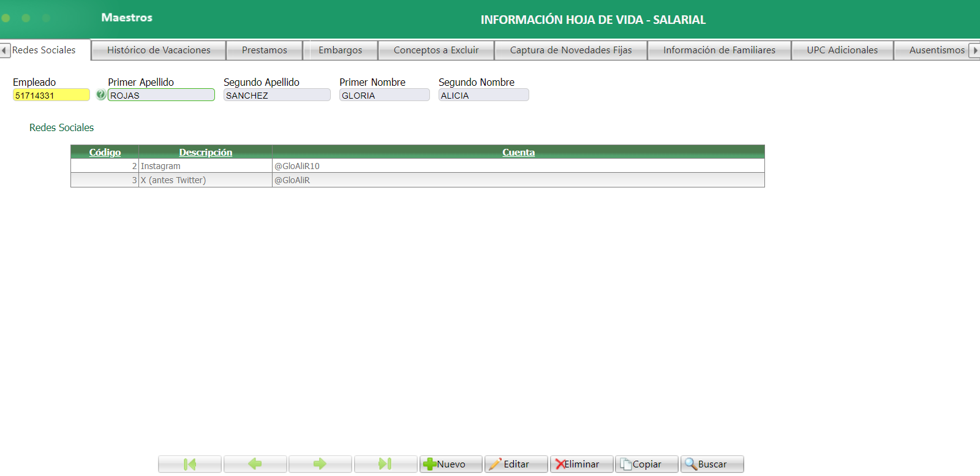980x476 pixels.
Task: Click the Empleado field 51714331
Action: pos(51,95)
